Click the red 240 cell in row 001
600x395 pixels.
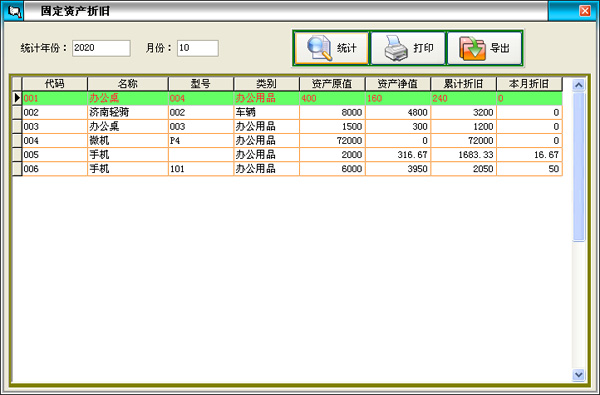(x=463, y=98)
